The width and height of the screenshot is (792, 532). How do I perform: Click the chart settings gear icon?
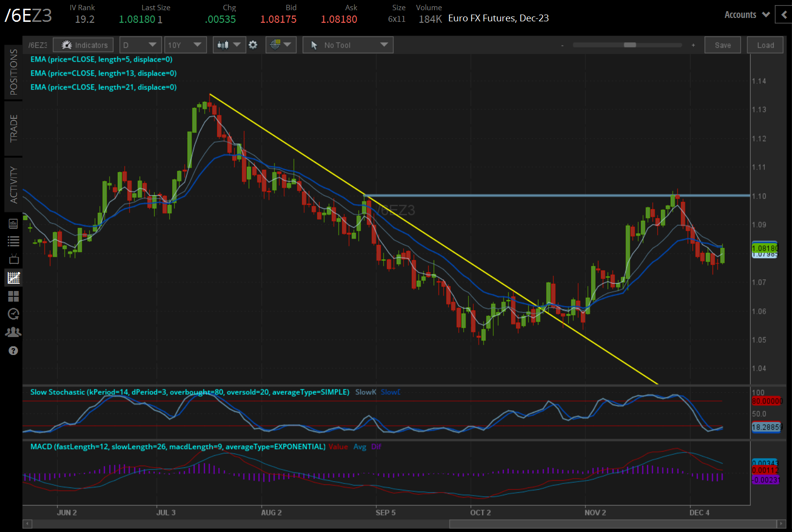(253, 45)
